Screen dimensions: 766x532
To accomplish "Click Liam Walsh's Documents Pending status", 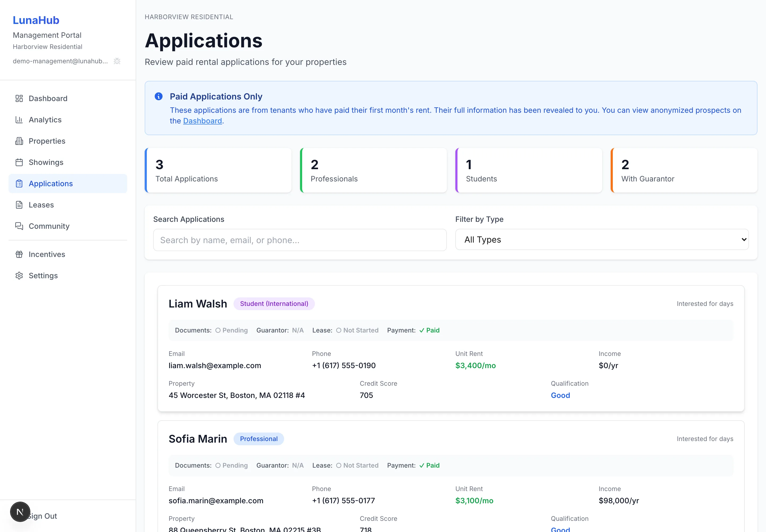I will click(231, 330).
